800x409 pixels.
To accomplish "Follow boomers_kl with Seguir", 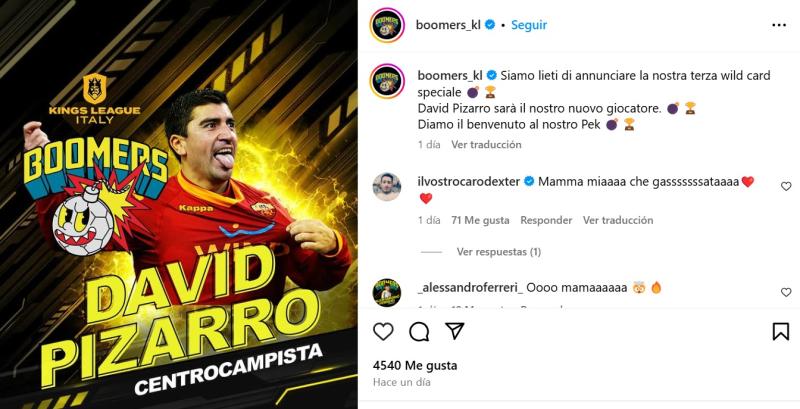I will click(x=529, y=25).
